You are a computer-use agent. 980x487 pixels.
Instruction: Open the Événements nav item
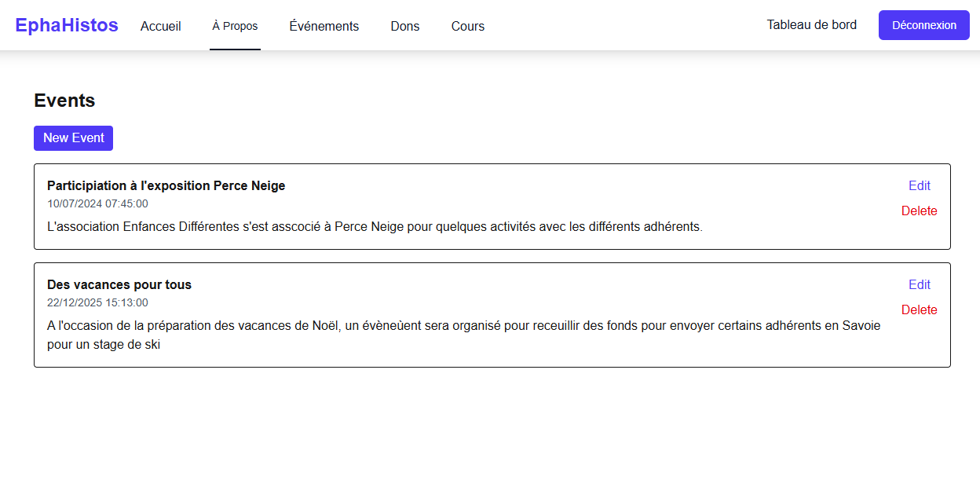coord(324,26)
